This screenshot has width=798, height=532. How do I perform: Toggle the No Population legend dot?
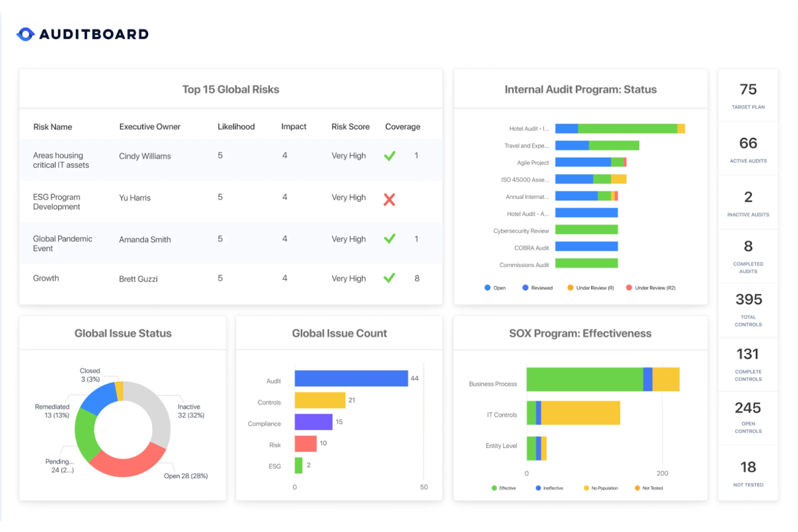click(586, 488)
